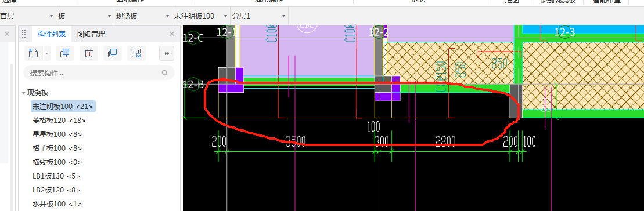This screenshot has height=211, width=644.
Task: Click the inter-layer copy icon
Action: click(x=113, y=53)
